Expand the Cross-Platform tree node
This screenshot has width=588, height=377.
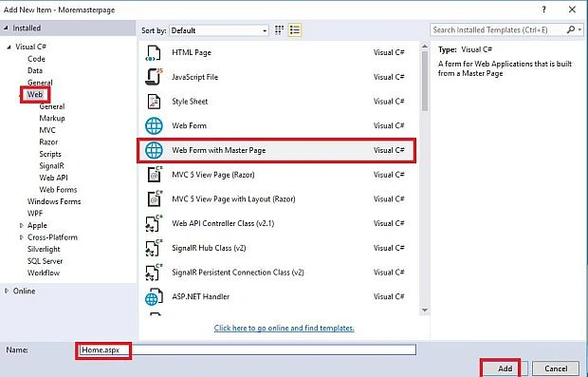pos(22,237)
